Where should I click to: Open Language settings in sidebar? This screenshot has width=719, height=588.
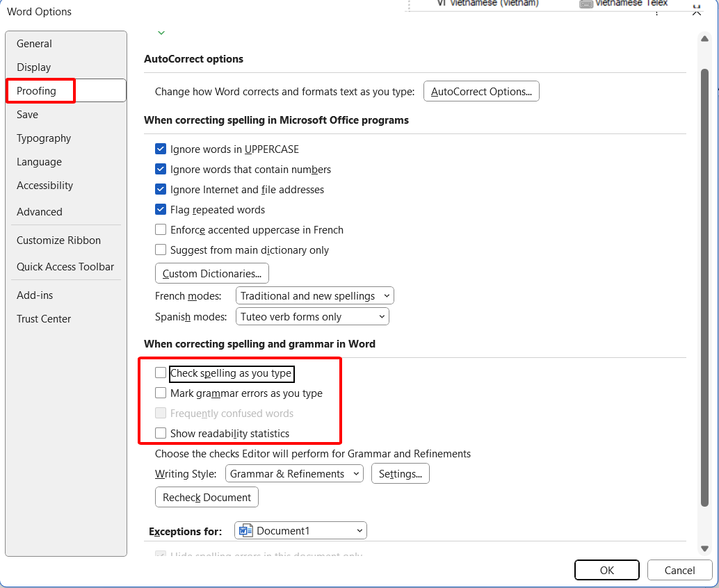(39, 162)
